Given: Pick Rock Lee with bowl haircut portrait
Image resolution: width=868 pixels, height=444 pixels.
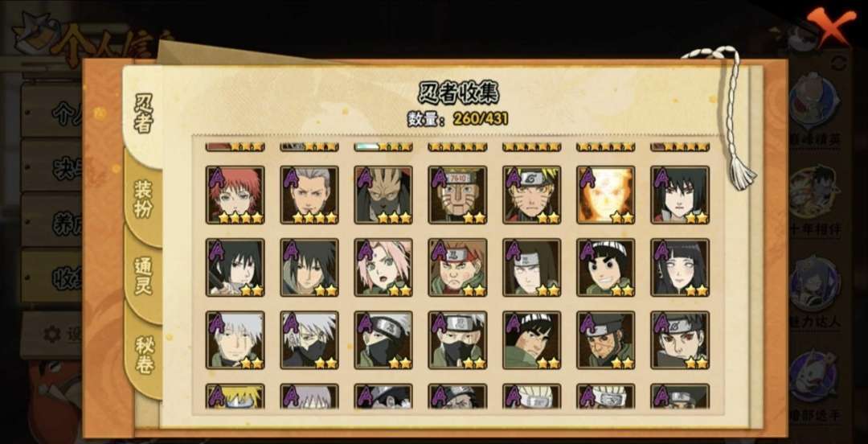Looking at the screenshot, I should 606,267.
